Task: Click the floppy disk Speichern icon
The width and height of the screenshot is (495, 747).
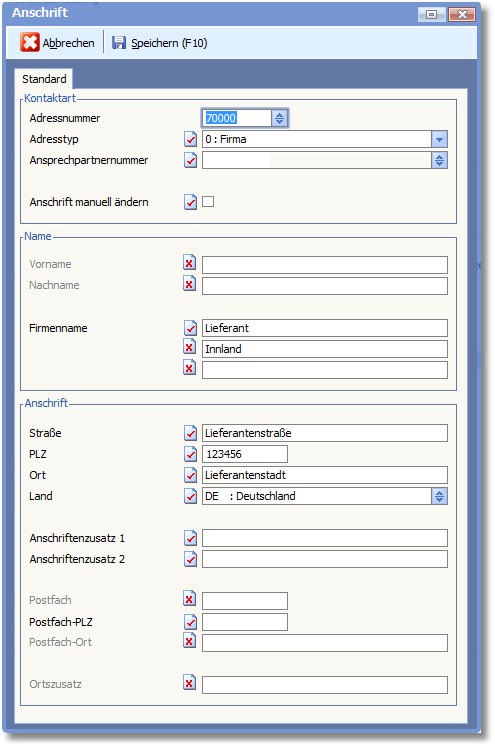Action: (x=119, y=42)
